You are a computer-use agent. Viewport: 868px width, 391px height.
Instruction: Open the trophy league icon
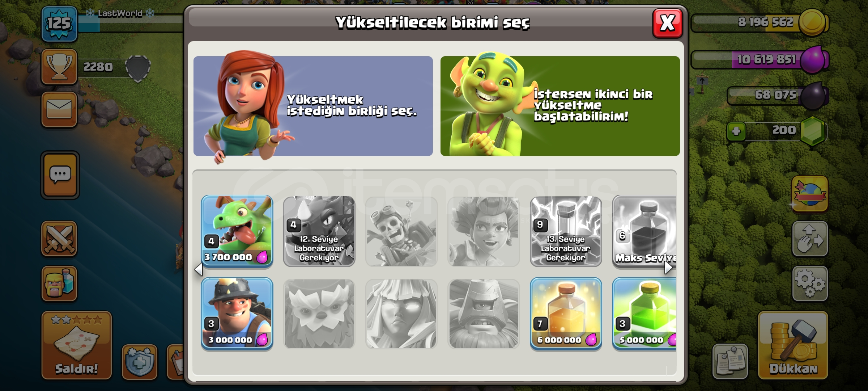[59, 67]
